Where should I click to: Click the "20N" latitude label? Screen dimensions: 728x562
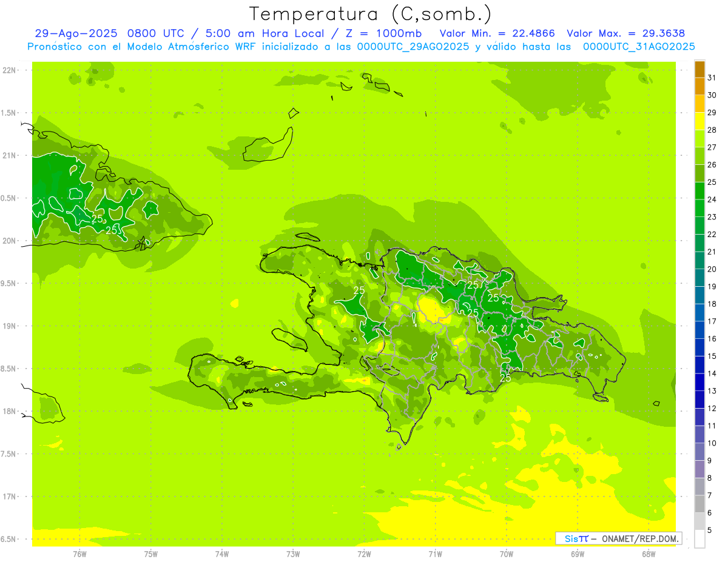(9, 241)
